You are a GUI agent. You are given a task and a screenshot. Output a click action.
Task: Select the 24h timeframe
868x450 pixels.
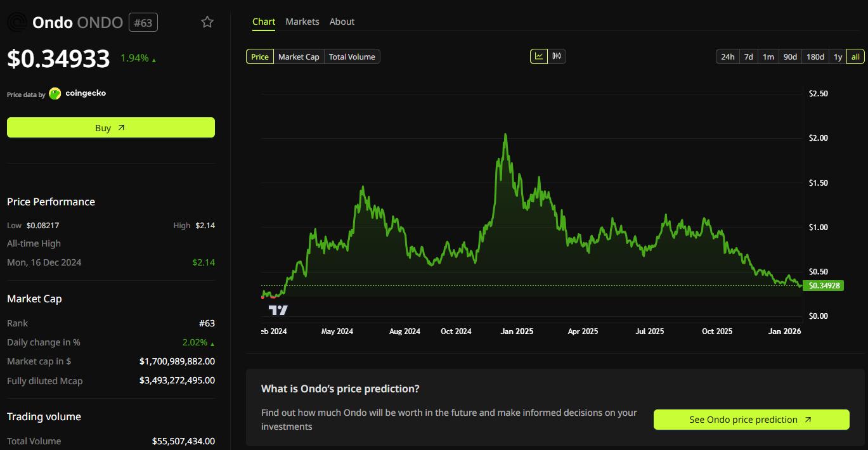[x=727, y=56]
